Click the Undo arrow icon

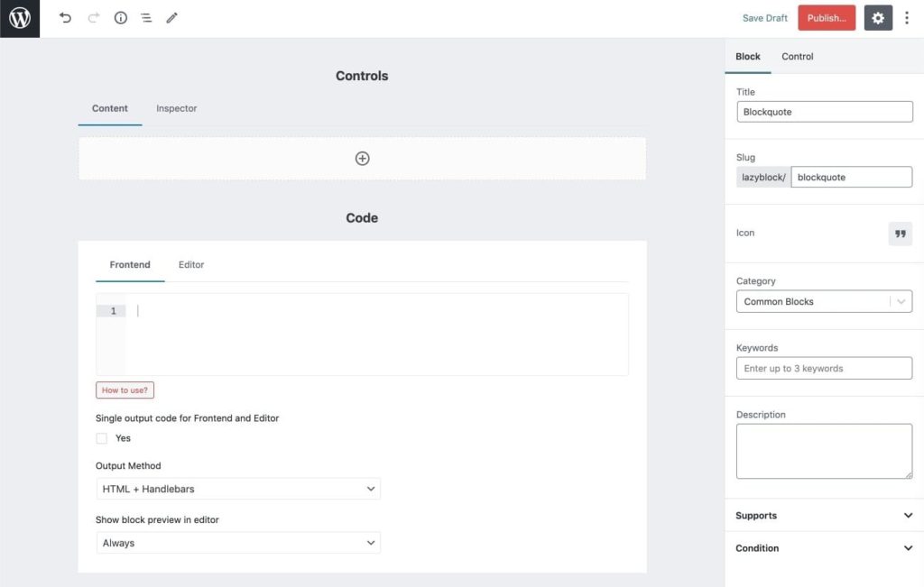tap(66, 18)
